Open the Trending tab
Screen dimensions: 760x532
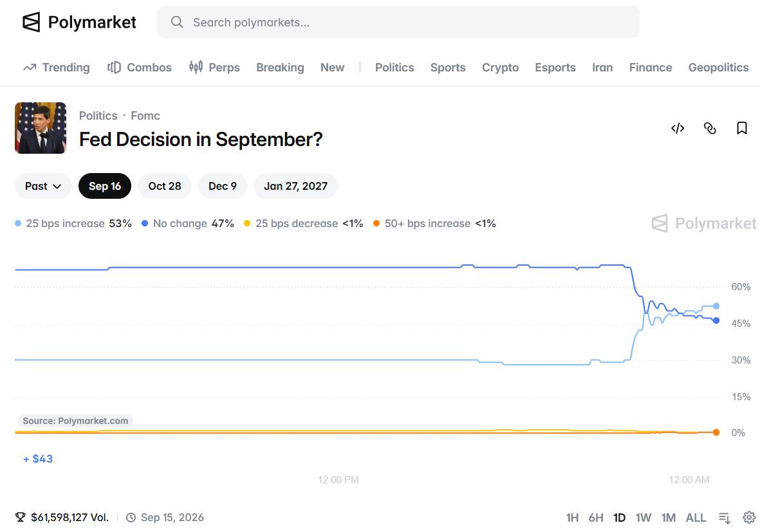coord(57,68)
